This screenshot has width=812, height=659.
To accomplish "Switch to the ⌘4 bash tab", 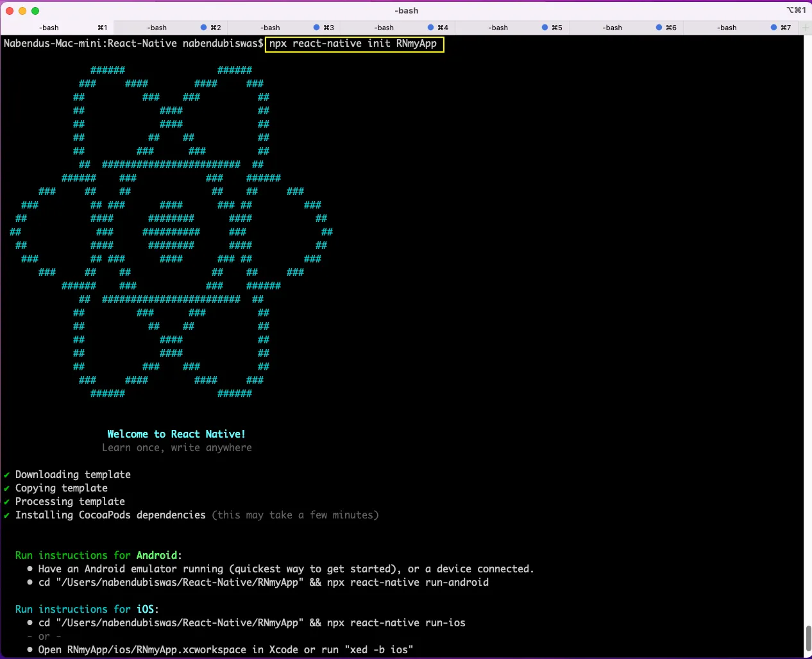I will [398, 28].
